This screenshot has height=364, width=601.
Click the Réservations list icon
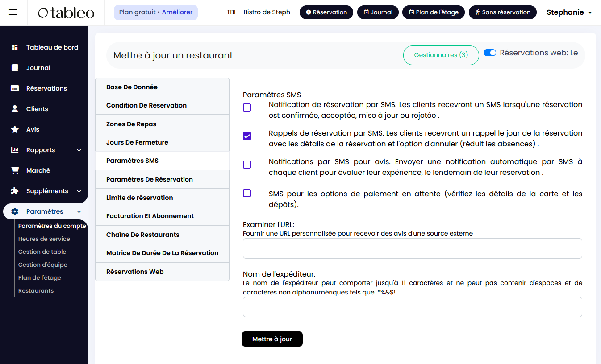[15, 88]
